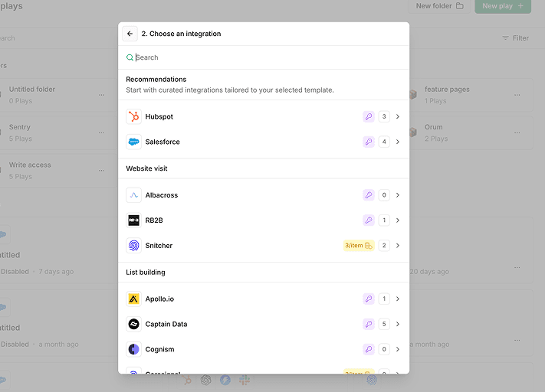Open more options for Orum folder
Image resolution: width=545 pixels, height=392 pixels.
pos(517,132)
